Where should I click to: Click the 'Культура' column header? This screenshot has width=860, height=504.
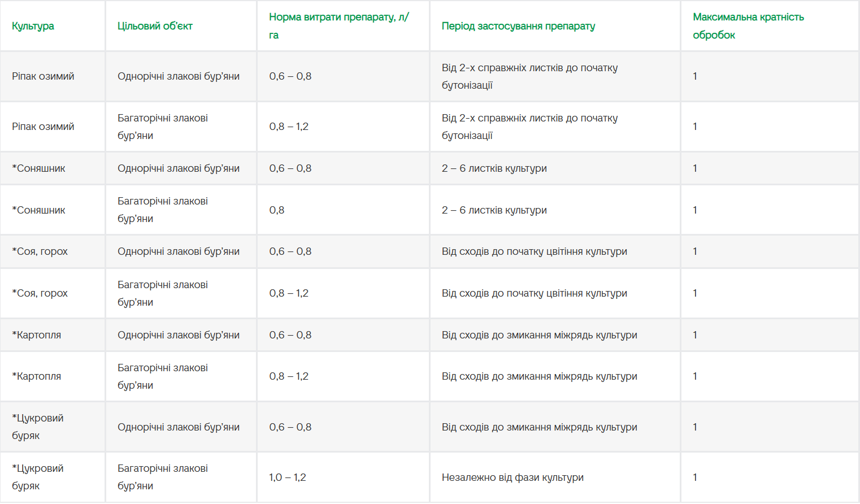[x=33, y=26]
